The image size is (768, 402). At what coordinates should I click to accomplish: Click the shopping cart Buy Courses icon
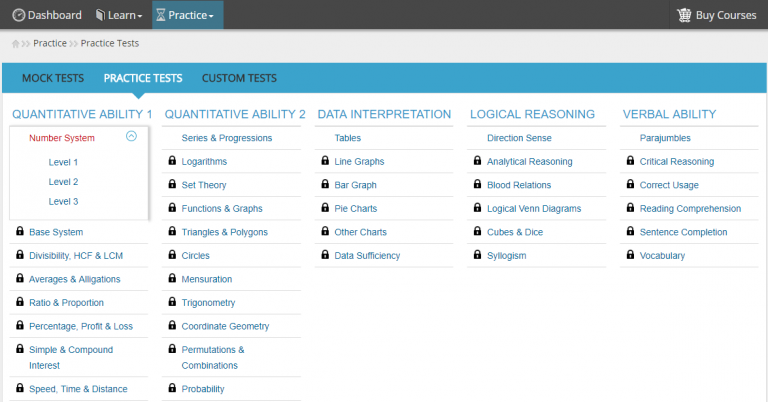[684, 15]
